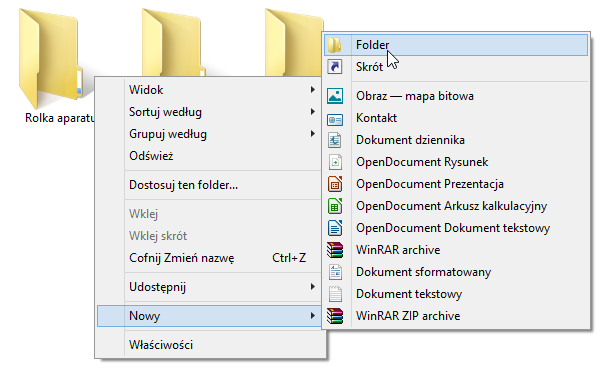
Task: Click the arrow next to Nowy
Action: point(313,316)
